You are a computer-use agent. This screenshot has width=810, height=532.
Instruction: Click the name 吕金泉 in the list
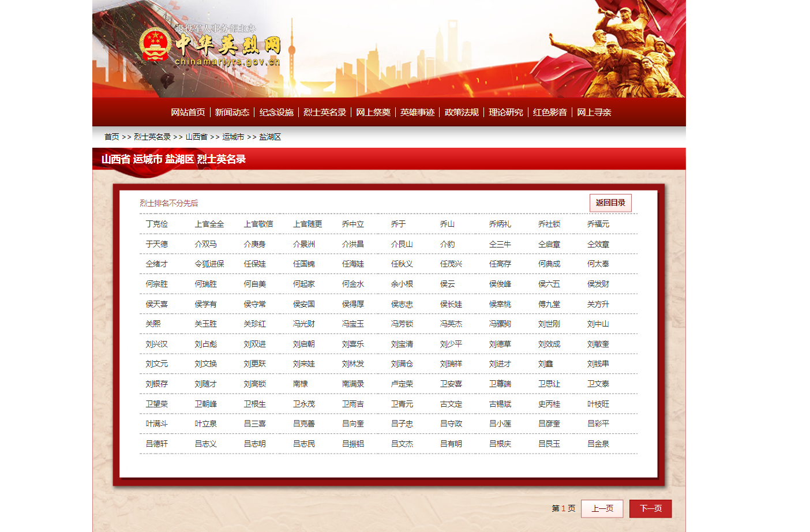(x=598, y=444)
